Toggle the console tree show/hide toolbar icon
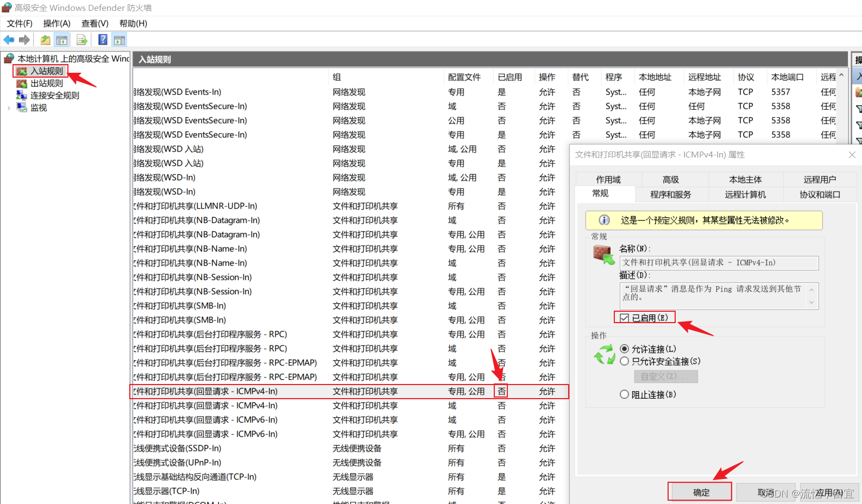 [x=62, y=40]
